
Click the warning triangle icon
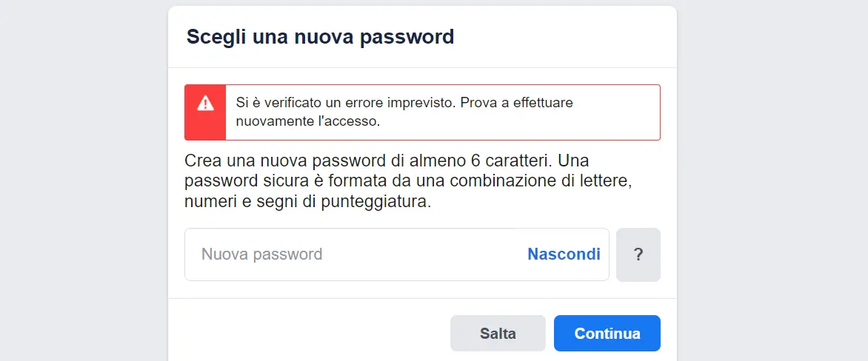(x=205, y=104)
